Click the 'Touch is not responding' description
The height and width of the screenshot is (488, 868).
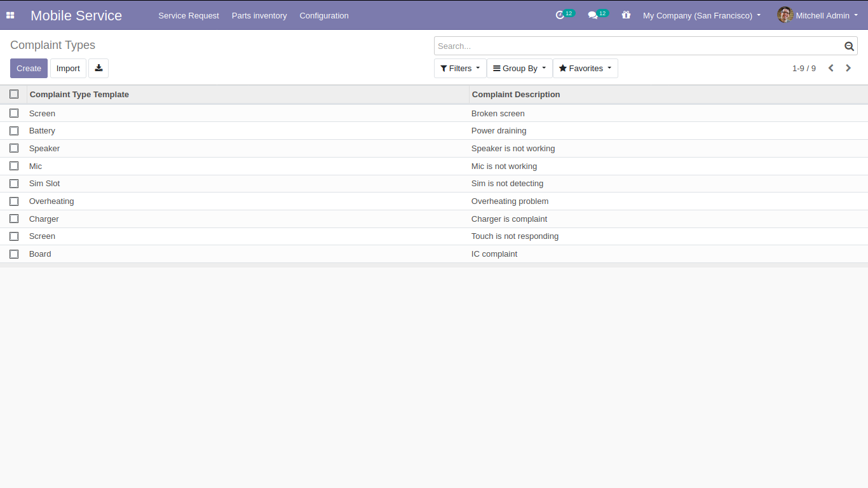(515, 236)
